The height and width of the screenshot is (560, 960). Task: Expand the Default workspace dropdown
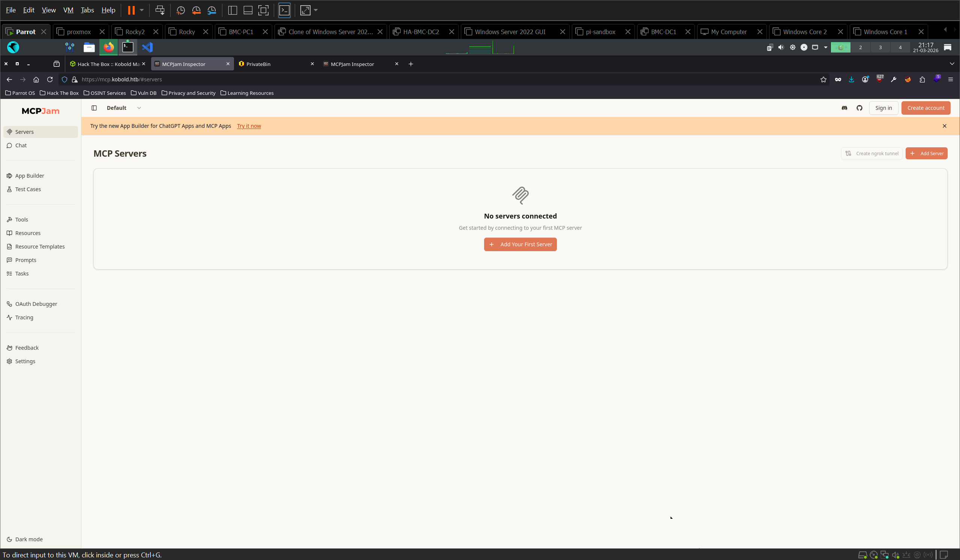[124, 108]
